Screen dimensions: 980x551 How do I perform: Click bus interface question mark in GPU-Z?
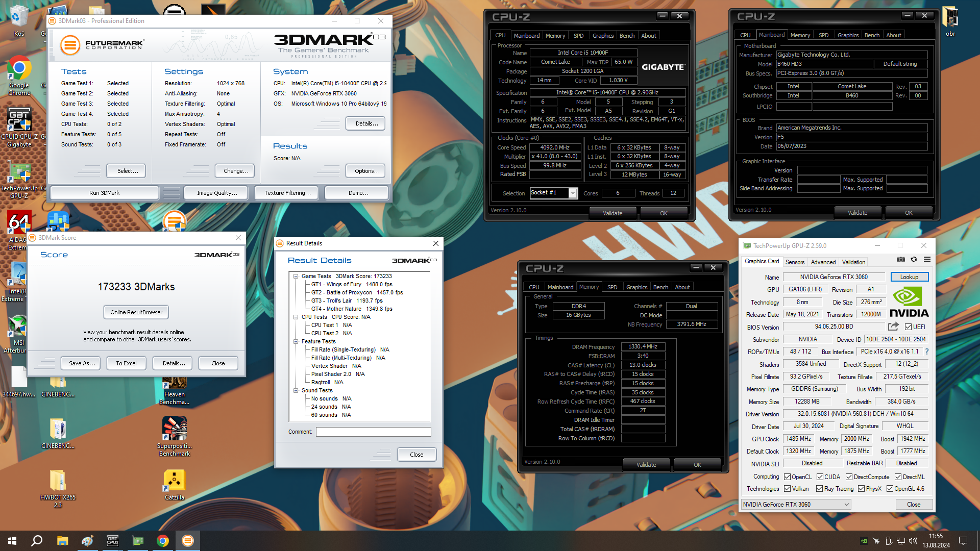coord(927,352)
